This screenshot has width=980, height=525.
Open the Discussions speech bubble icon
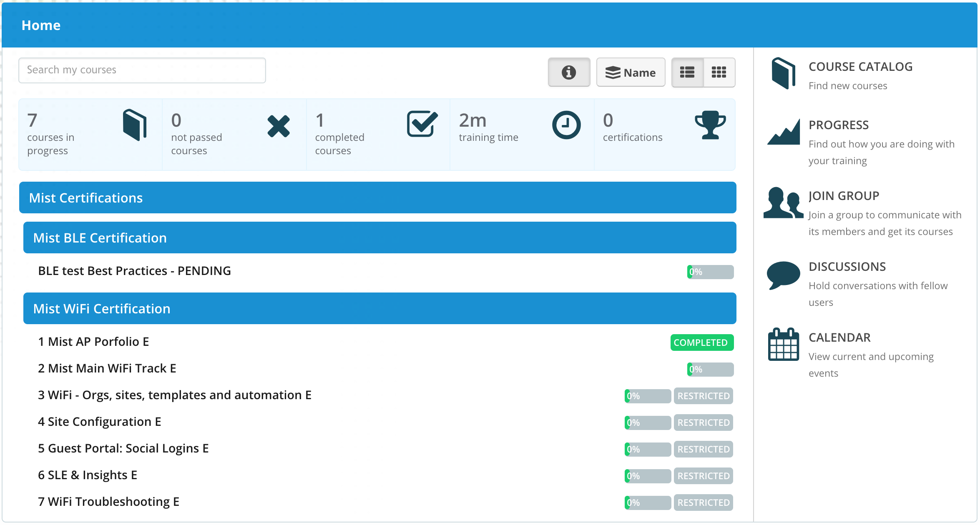pyautogui.click(x=783, y=275)
